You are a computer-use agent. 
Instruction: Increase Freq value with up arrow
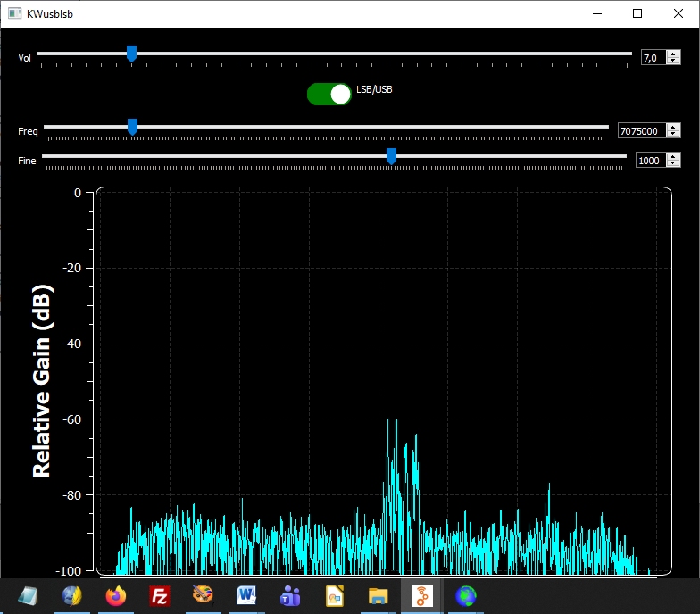tap(673, 127)
